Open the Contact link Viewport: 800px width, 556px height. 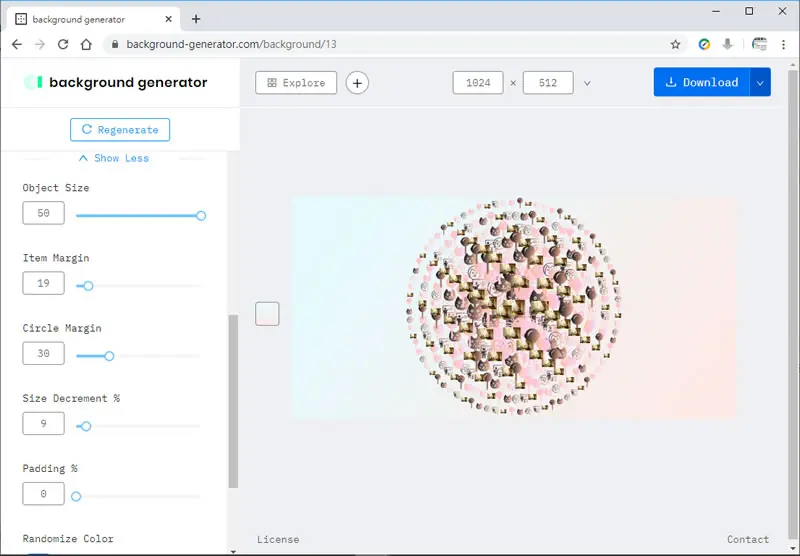pyautogui.click(x=748, y=540)
